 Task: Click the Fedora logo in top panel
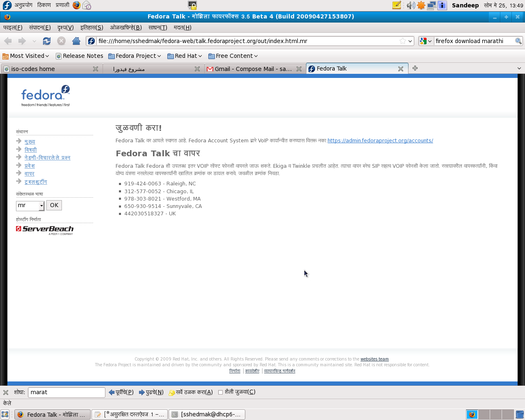pyautogui.click(x=7, y=5)
